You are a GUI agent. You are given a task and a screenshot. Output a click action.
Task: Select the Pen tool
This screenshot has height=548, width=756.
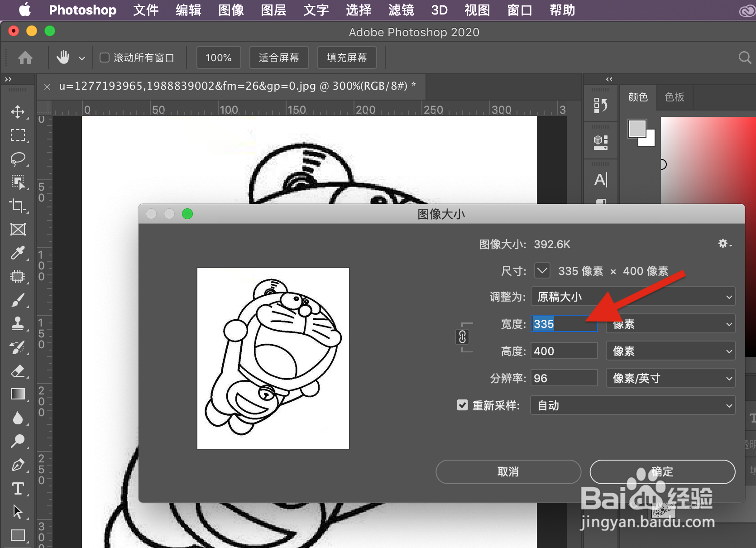tap(18, 465)
